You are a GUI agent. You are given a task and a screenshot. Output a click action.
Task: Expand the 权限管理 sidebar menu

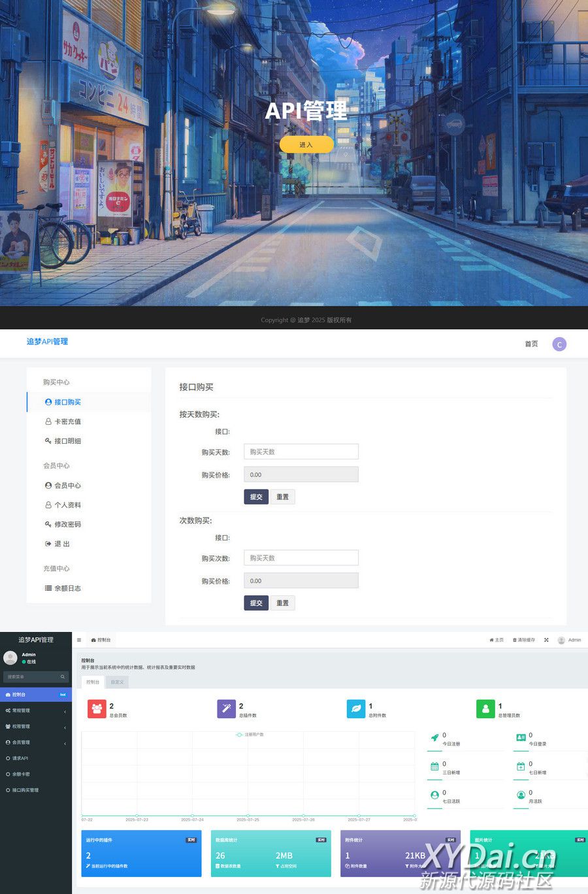pyautogui.click(x=35, y=726)
